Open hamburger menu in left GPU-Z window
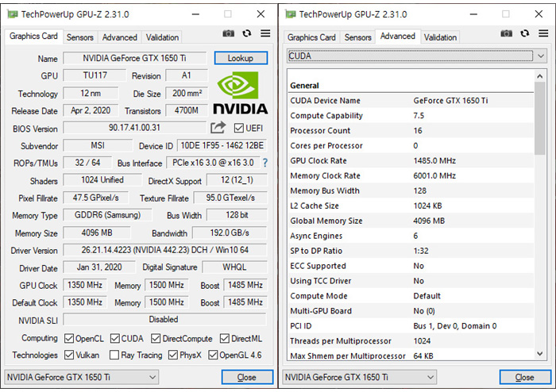Viewport: 556px width, 392px height. click(x=265, y=33)
